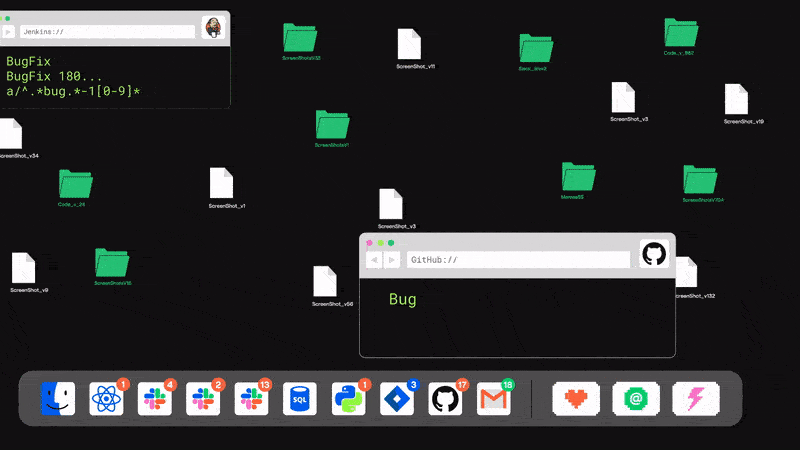Click the dark green dot on GitHub window

(391, 243)
